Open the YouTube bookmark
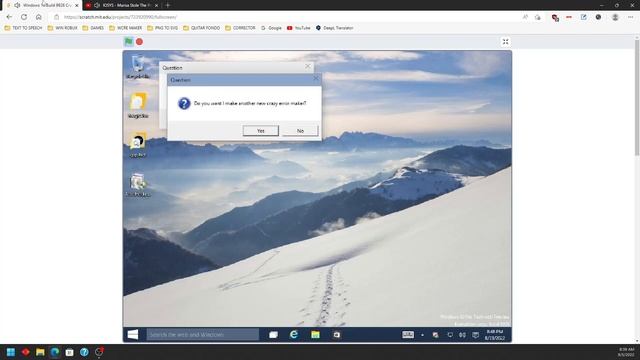The height and width of the screenshot is (360, 640). coord(298,28)
